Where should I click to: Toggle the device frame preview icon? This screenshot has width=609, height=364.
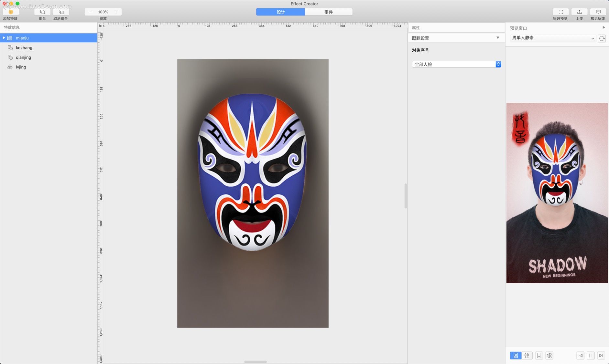(539, 356)
